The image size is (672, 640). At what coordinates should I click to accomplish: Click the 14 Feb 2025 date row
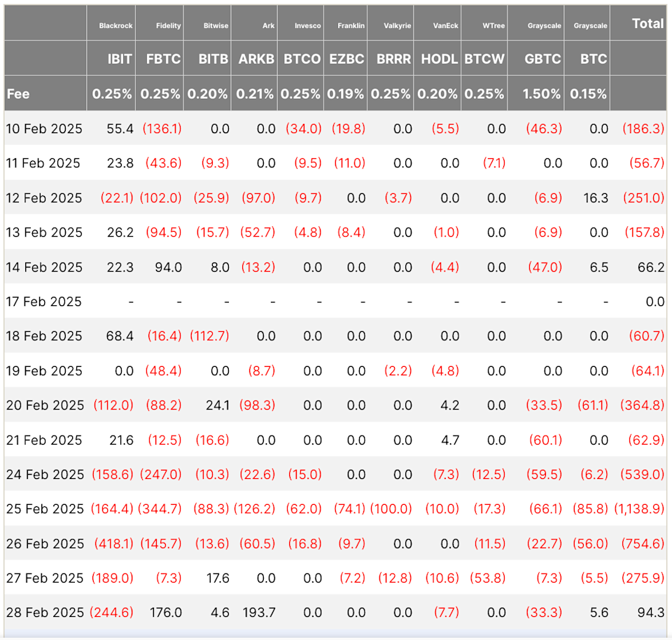pyautogui.click(x=335, y=267)
